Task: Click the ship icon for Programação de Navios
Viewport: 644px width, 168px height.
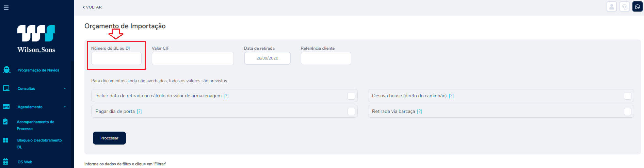Action: (x=6, y=70)
